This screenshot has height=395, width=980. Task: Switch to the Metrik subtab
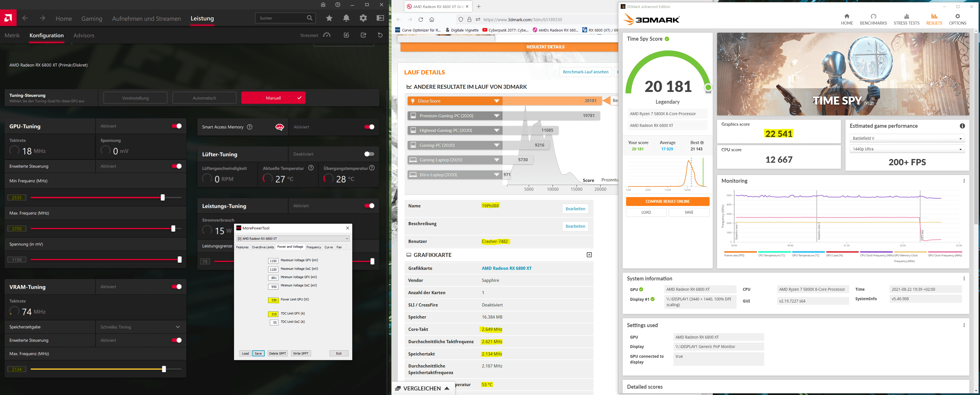click(x=12, y=36)
